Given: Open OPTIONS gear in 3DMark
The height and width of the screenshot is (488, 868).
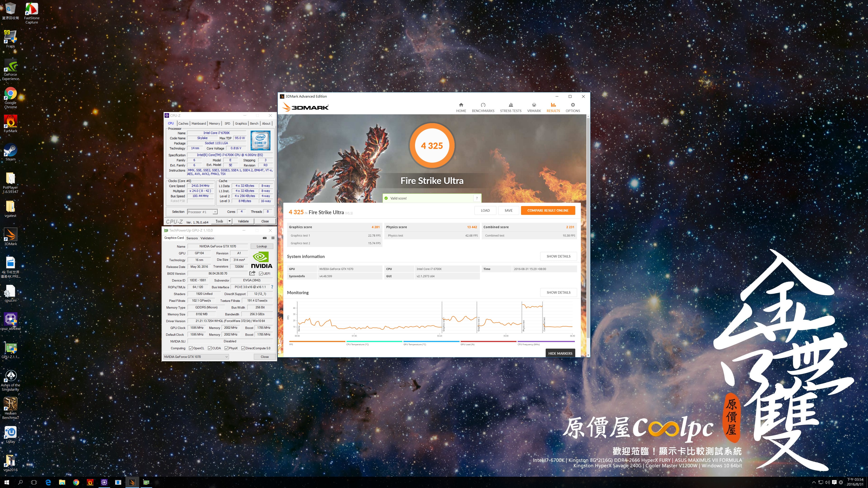Looking at the screenshot, I should [573, 108].
